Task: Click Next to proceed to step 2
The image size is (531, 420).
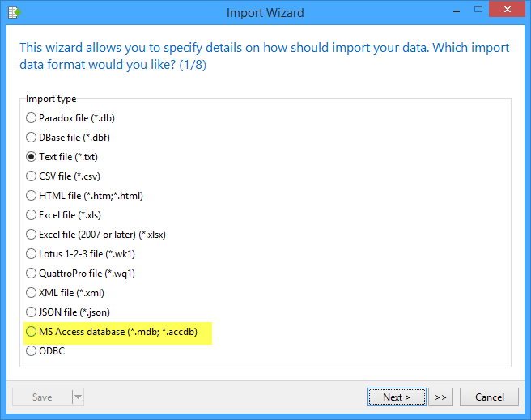Action: pos(397,397)
